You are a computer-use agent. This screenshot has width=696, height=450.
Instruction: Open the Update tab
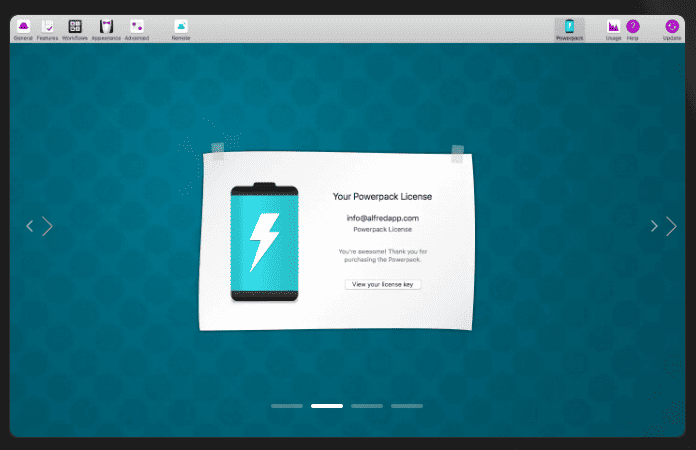pyautogui.click(x=672, y=30)
